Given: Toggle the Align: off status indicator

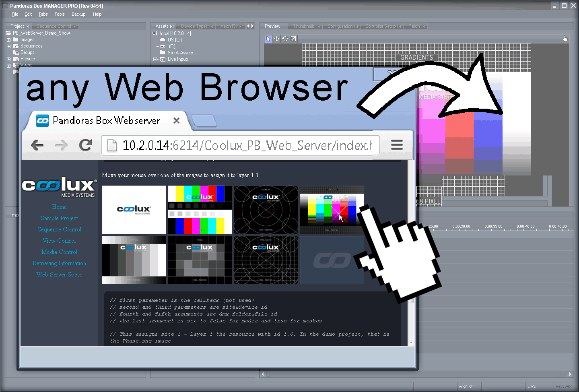Looking at the screenshot, I should point(466,386).
